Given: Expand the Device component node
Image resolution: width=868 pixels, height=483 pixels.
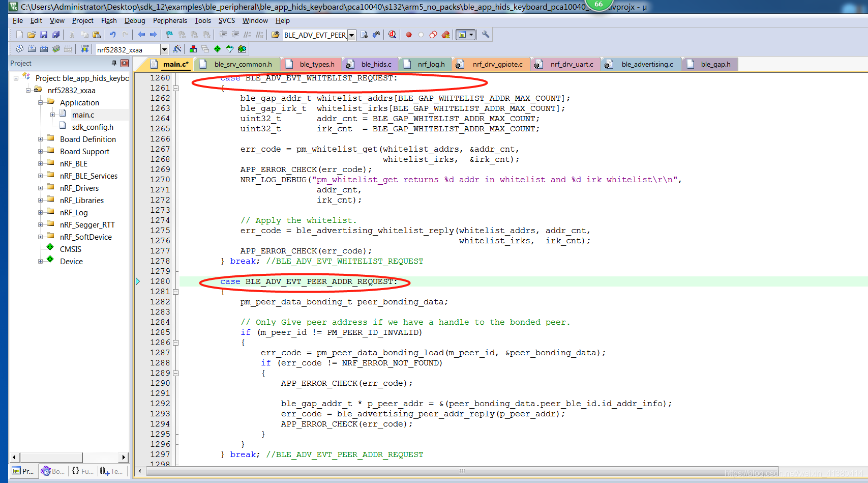Looking at the screenshot, I should pos(40,261).
